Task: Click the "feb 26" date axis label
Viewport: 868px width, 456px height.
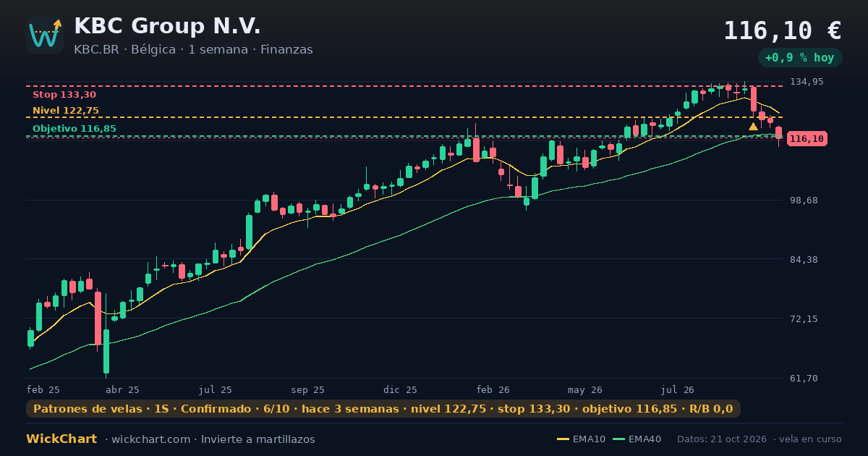Action: pos(493,389)
